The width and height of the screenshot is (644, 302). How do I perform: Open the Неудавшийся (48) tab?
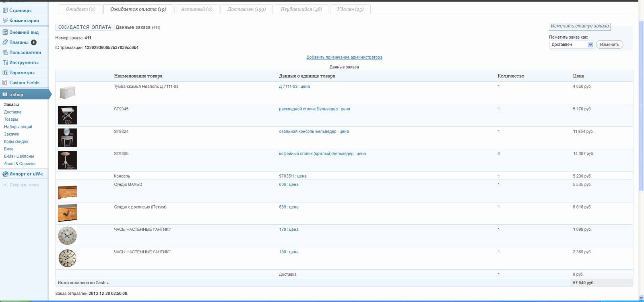point(301,9)
